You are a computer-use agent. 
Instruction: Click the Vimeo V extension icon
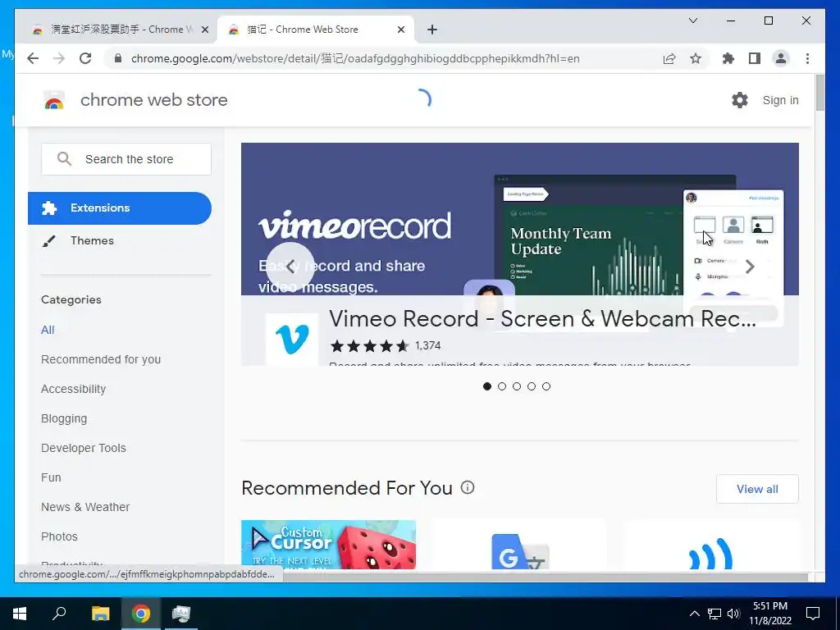(x=292, y=339)
